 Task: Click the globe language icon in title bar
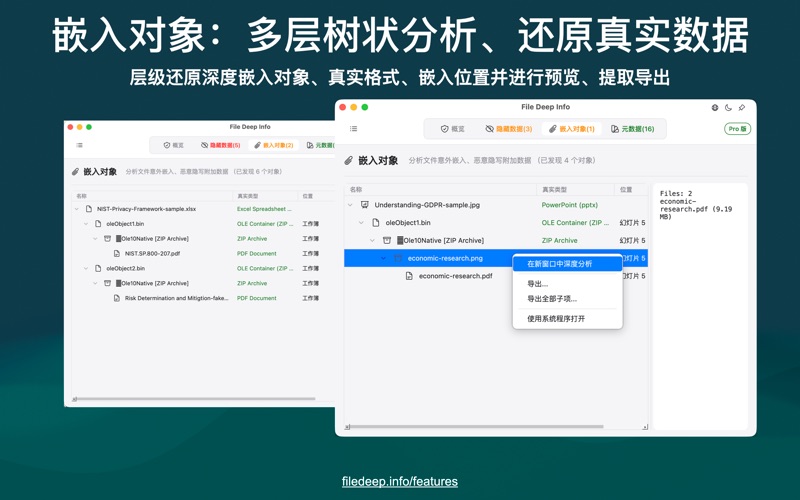[715, 107]
